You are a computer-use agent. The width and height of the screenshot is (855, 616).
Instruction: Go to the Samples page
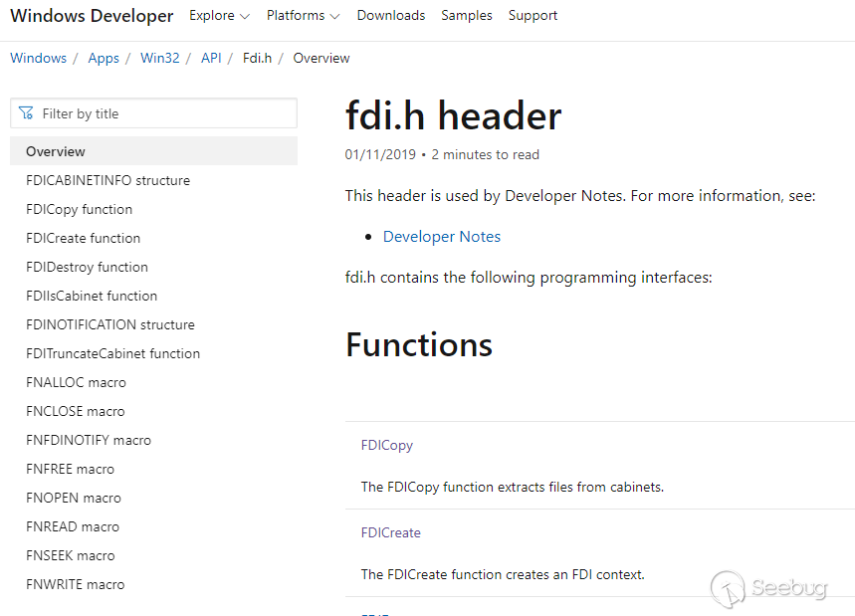466,16
